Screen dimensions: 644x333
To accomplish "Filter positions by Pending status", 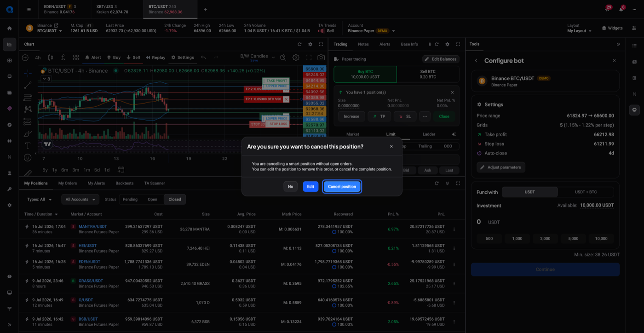I will 130,199.
